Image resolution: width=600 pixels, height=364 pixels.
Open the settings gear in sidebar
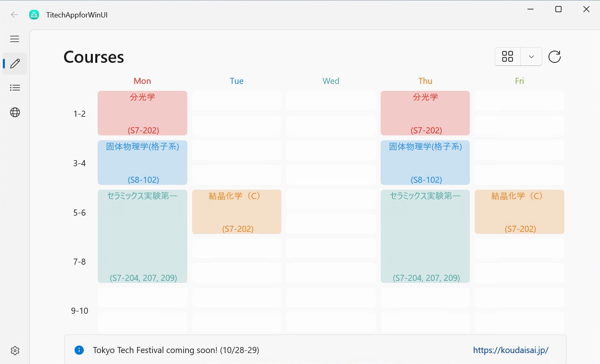click(x=15, y=351)
